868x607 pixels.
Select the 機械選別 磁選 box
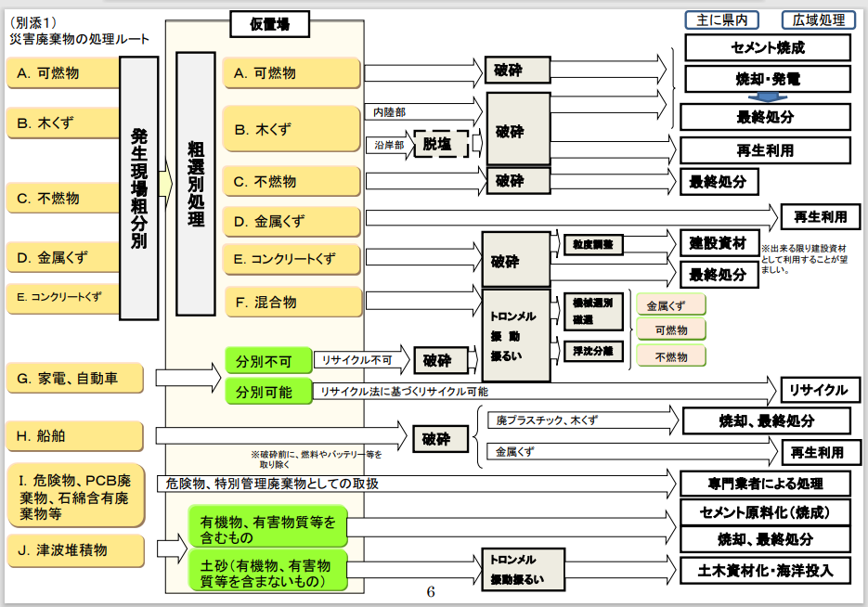[x=593, y=312]
